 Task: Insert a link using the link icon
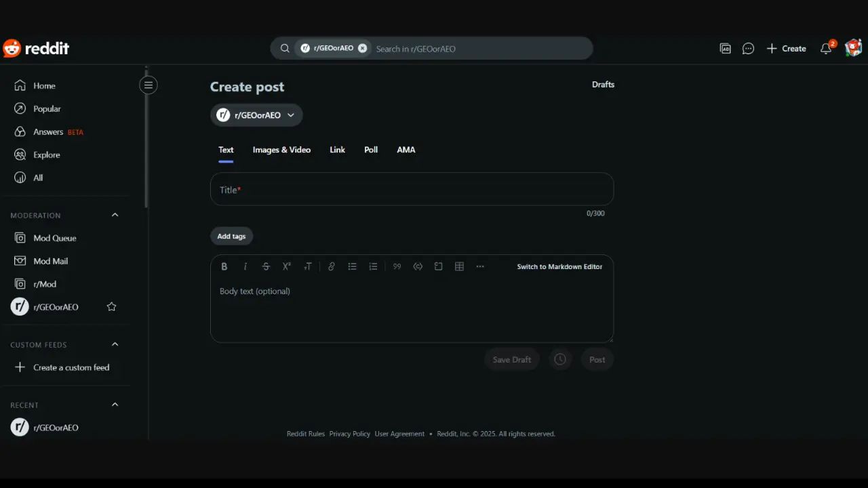click(x=331, y=266)
